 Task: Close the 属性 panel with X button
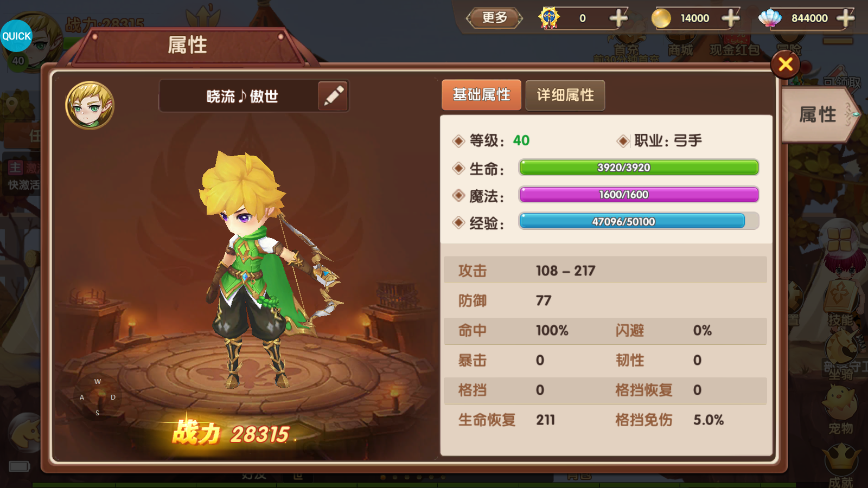click(x=786, y=65)
